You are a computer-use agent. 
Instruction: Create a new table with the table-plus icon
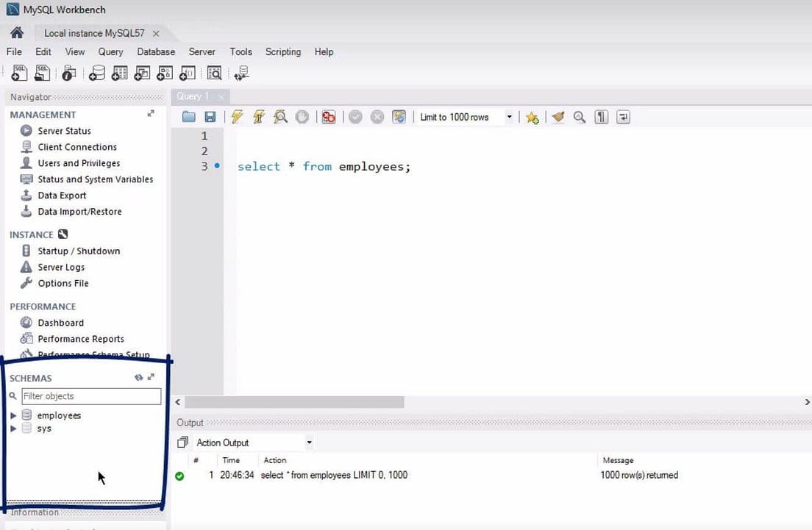[x=120, y=73]
